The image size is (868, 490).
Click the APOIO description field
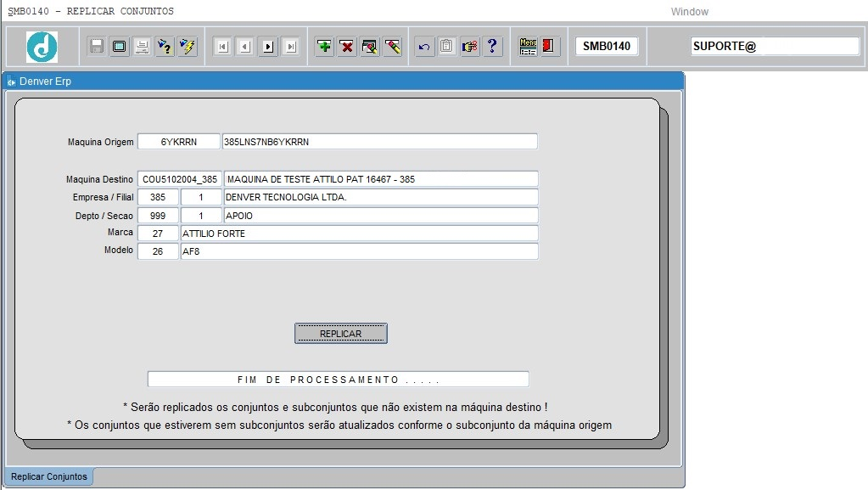(x=381, y=216)
